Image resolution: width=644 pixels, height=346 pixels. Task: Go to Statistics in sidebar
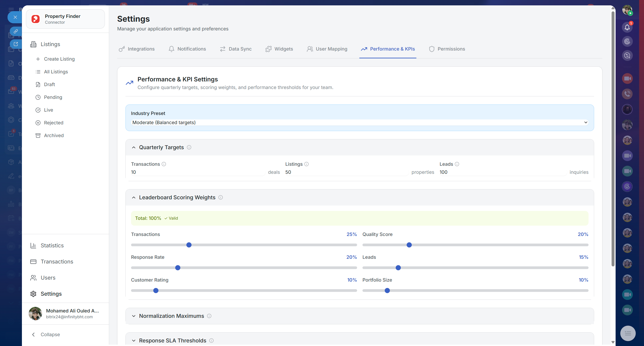coord(52,246)
